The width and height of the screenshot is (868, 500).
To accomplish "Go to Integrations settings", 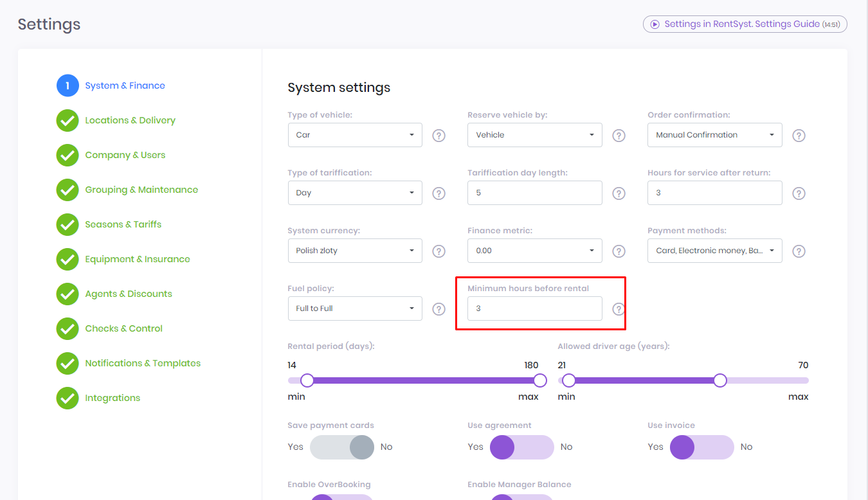I will [113, 398].
